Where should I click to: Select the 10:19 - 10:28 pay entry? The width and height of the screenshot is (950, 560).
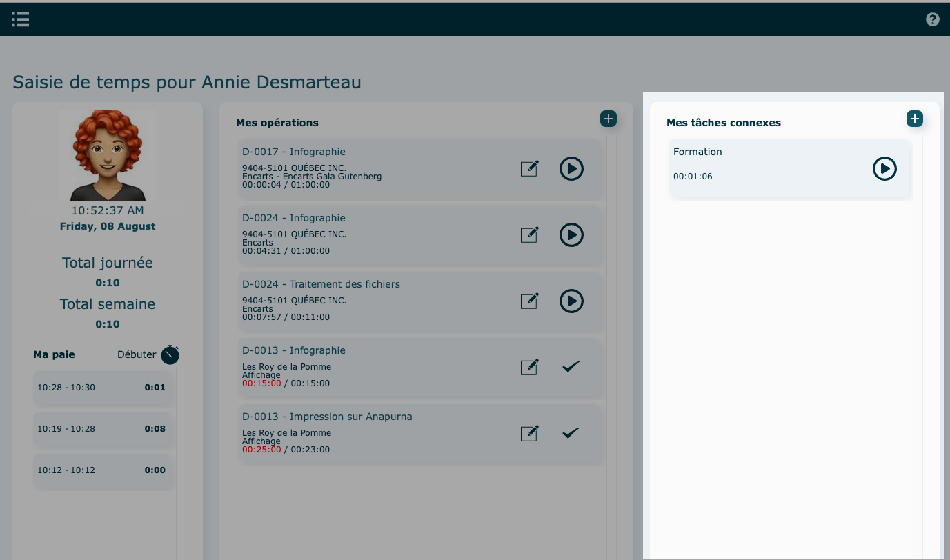pos(101,429)
